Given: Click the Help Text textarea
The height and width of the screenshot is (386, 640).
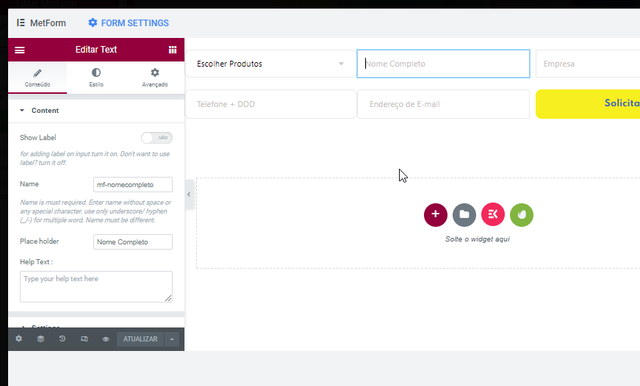Looking at the screenshot, I should point(96,287).
